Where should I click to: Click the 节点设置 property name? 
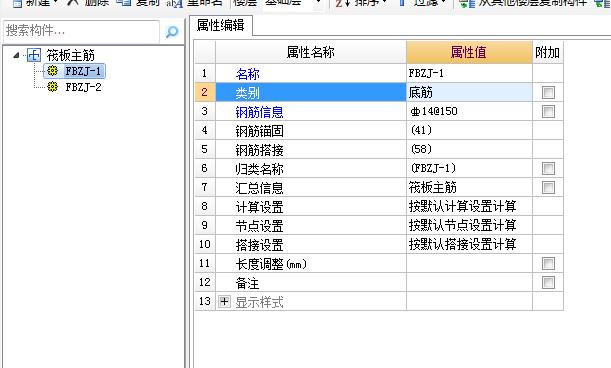tap(259, 226)
